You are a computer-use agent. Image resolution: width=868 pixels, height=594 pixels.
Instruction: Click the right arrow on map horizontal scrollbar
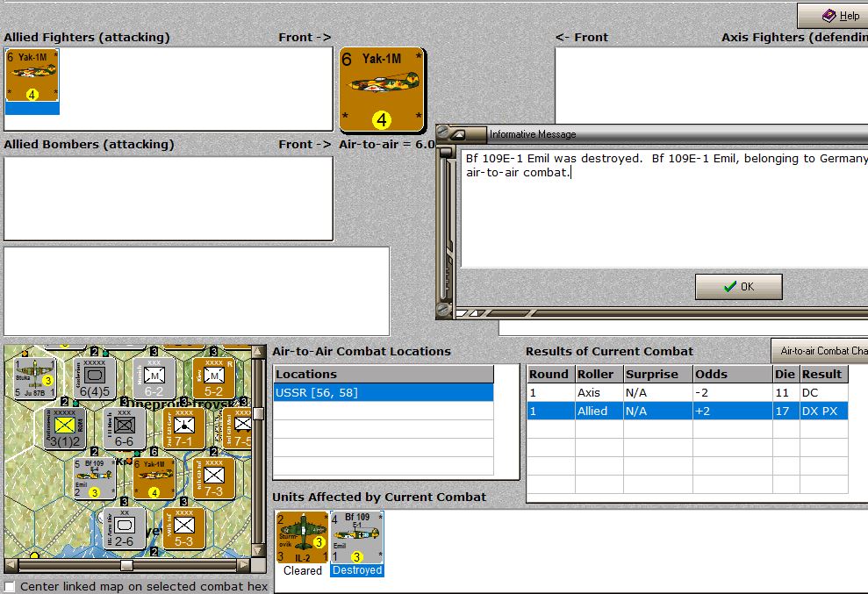244,565
